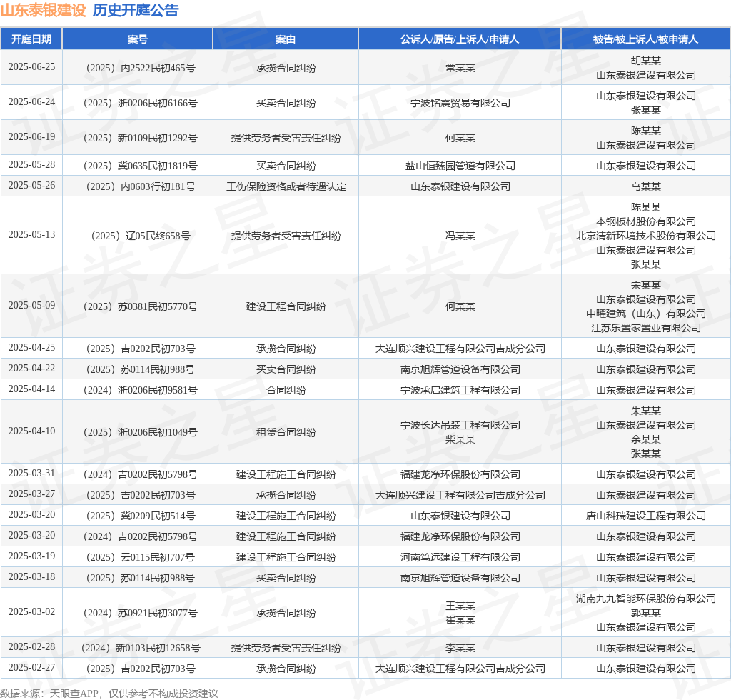This screenshot has height=700, width=731.
Task: Click plaintiff 李某某
Action: (460, 649)
